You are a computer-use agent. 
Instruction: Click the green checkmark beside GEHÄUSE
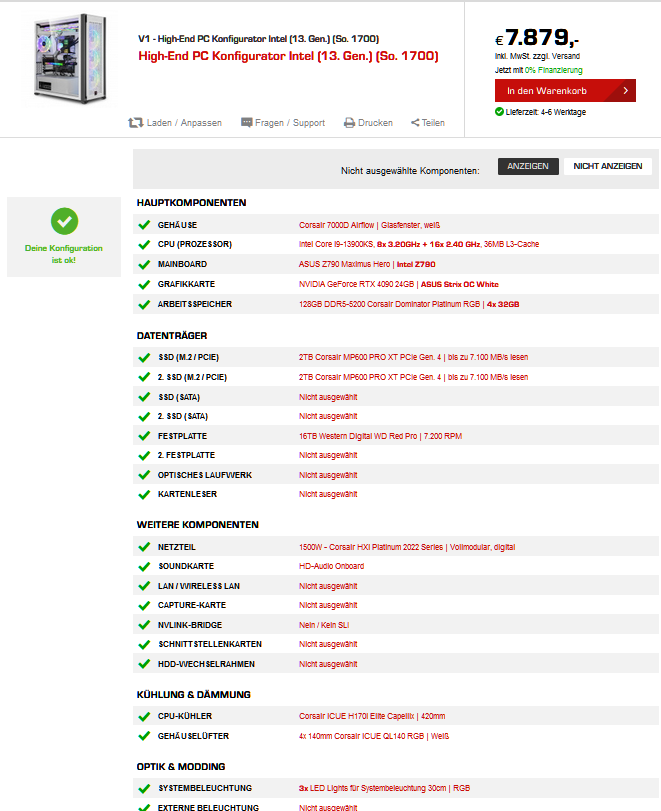click(144, 225)
